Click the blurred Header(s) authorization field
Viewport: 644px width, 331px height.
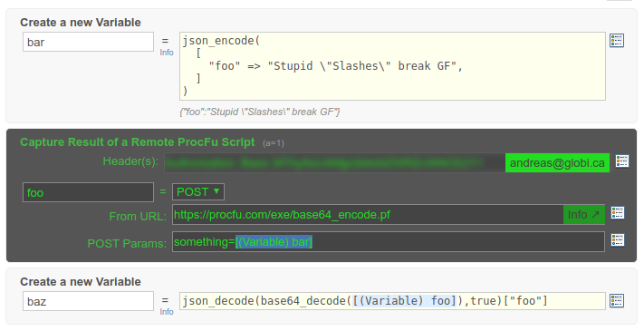[335, 163]
